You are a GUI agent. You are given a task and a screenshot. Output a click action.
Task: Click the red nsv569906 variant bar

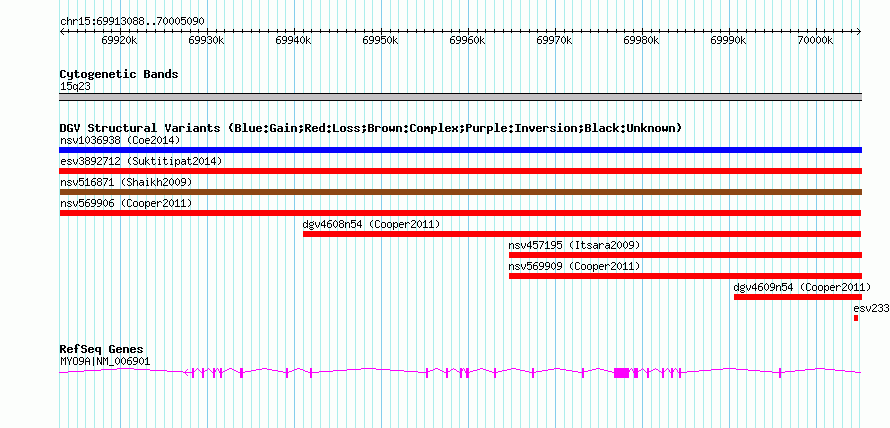pos(460,213)
